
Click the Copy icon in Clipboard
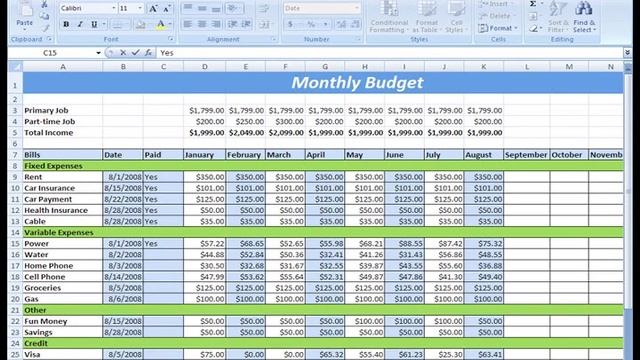tap(44, 16)
